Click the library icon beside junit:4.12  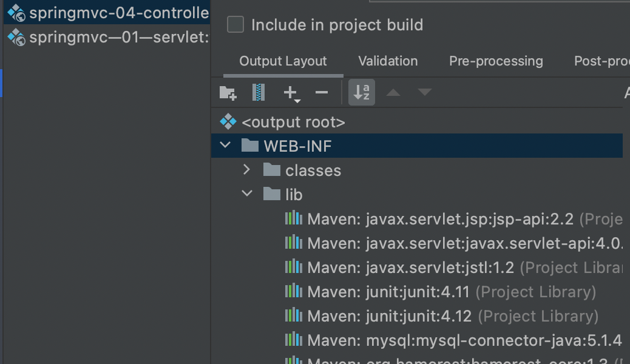(294, 315)
